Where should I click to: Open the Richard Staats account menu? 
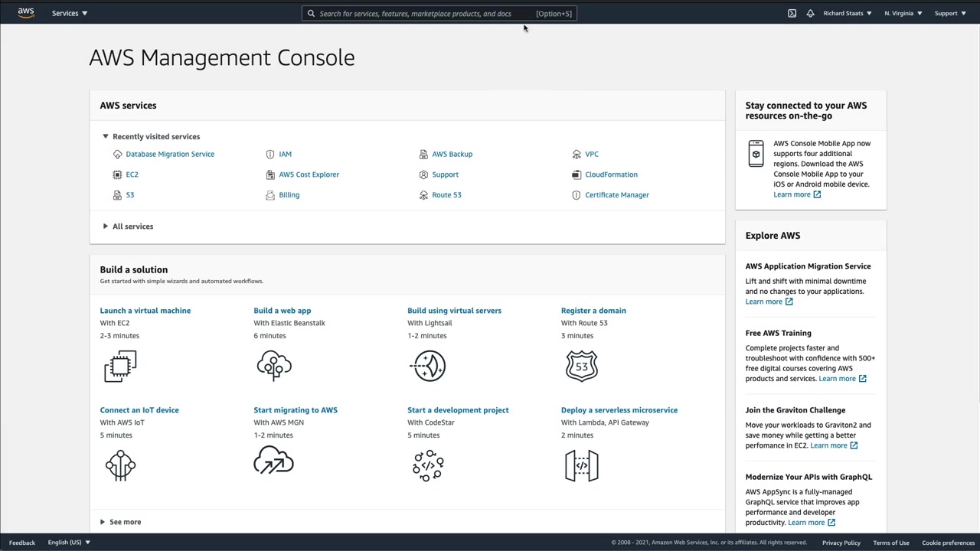(x=847, y=13)
